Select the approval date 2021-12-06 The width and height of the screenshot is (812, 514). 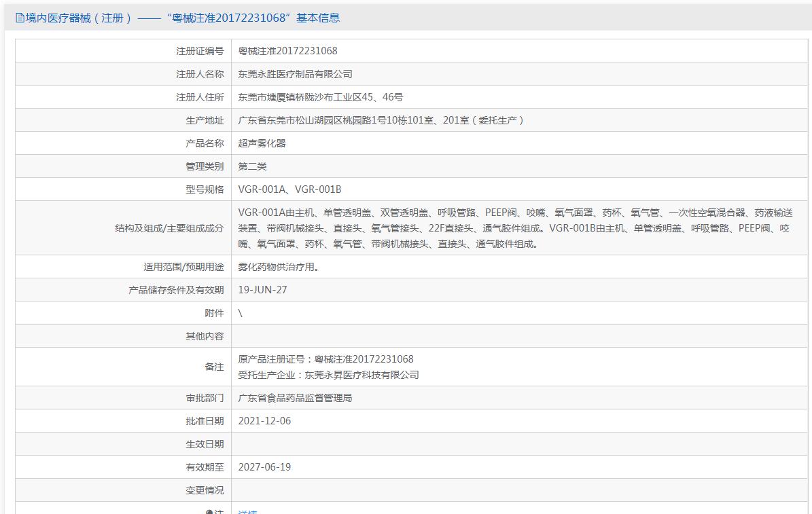264,422
